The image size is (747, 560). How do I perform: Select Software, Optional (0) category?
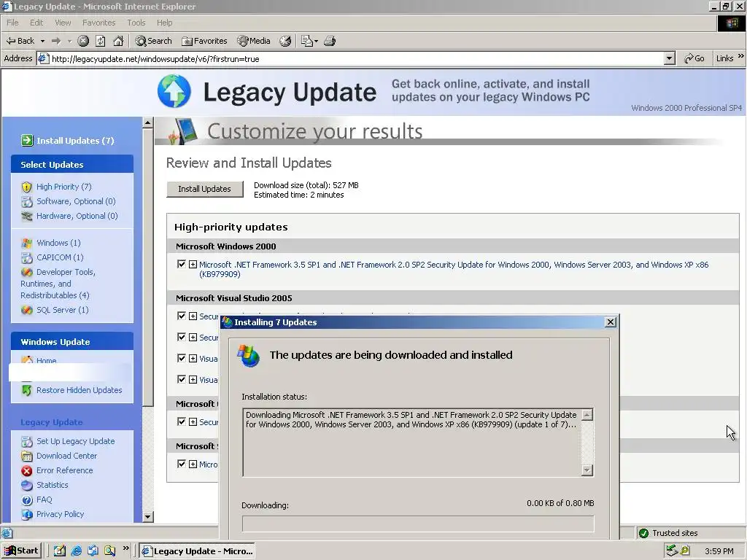pos(76,201)
